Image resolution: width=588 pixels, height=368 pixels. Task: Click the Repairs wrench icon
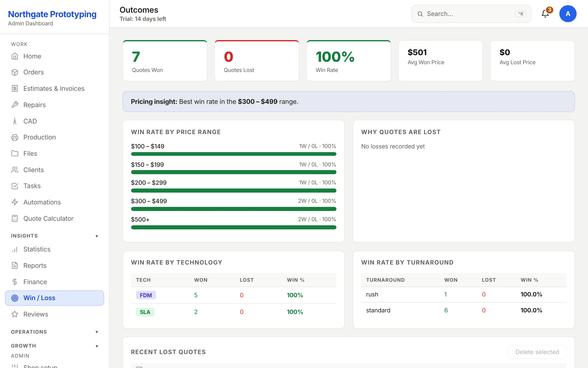15,105
